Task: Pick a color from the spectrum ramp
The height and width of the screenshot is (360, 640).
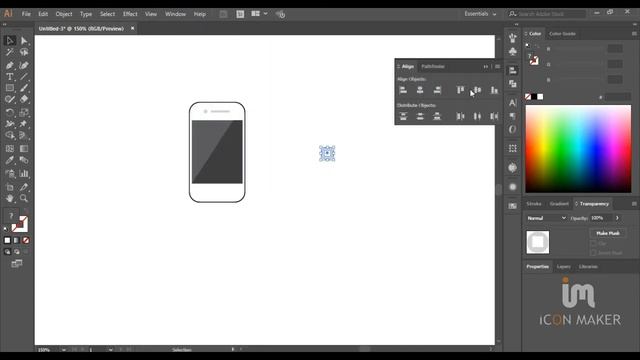Action: tap(578, 149)
